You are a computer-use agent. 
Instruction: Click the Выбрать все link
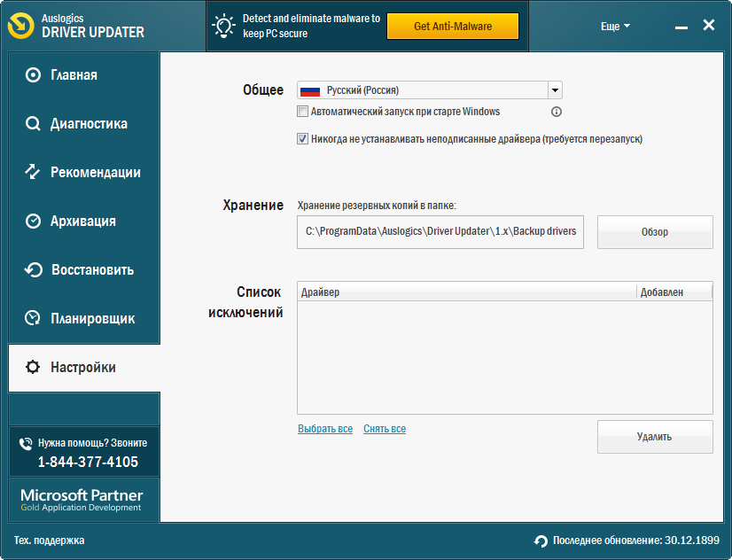[x=325, y=429]
